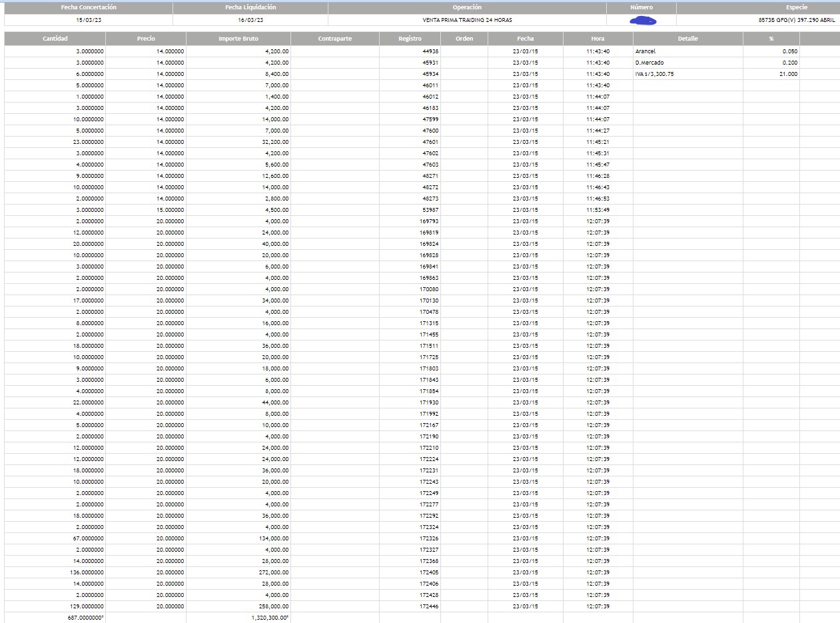Click the Fecha Concertación header

pos(89,7)
